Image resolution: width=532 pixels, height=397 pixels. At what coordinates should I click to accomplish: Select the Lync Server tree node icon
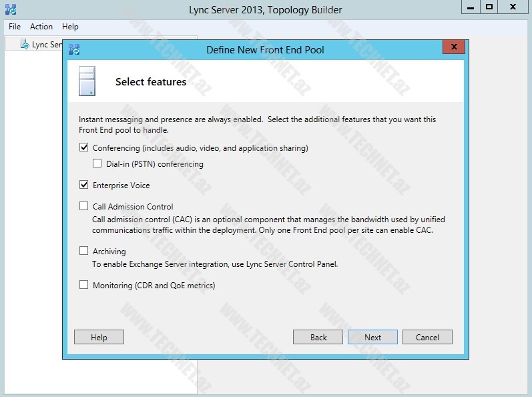[24, 45]
